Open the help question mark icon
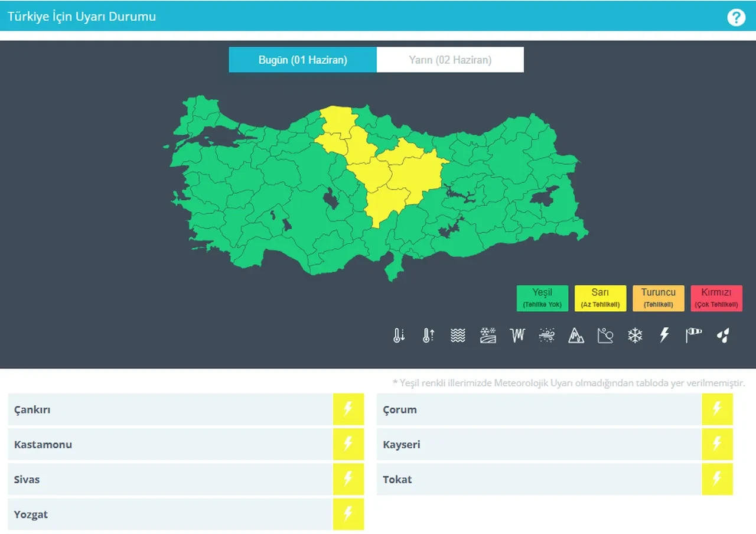The image size is (756, 534). coord(736,17)
